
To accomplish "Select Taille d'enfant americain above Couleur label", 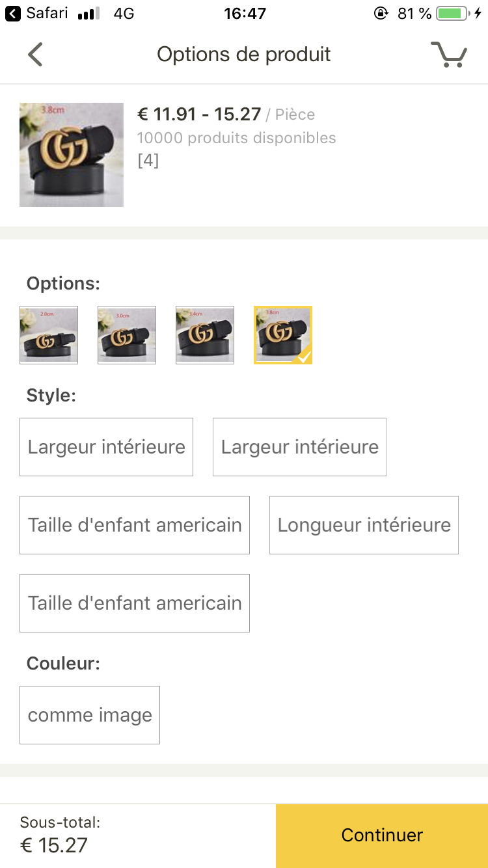I will pyautogui.click(x=135, y=603).
